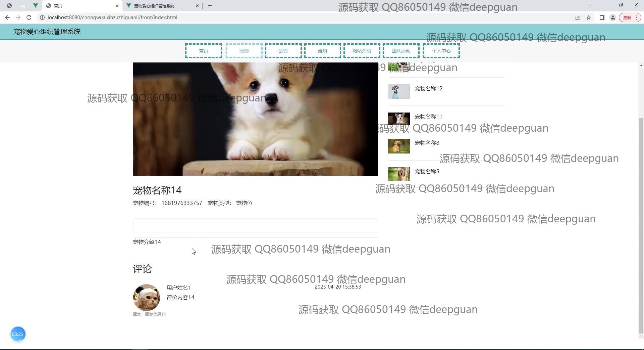
Task: Click the scrollbar down arrow
Action: coord(641,336)
